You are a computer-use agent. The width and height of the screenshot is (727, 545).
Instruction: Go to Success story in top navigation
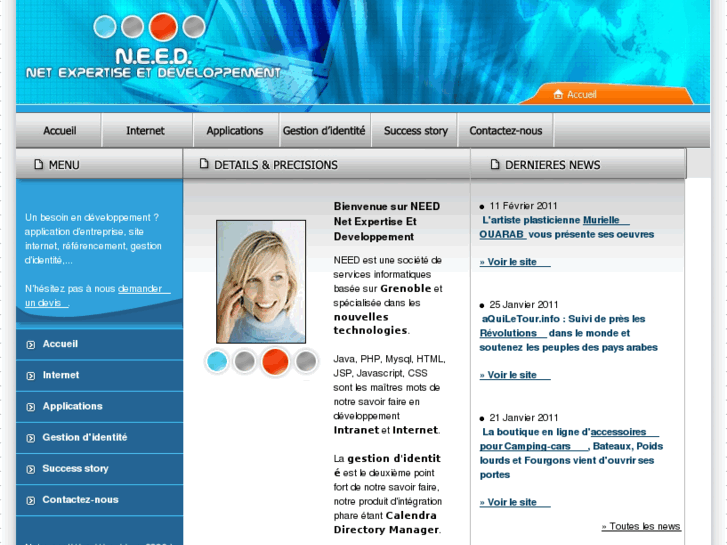point(415,131)
